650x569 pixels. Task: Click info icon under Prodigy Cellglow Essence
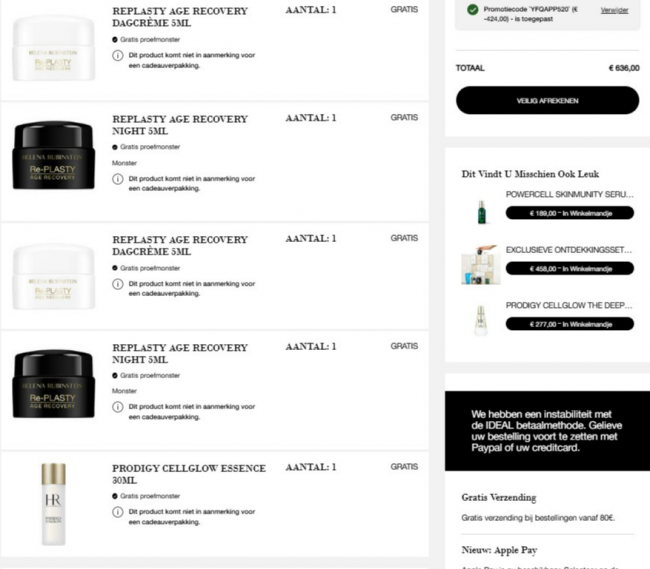118,512
